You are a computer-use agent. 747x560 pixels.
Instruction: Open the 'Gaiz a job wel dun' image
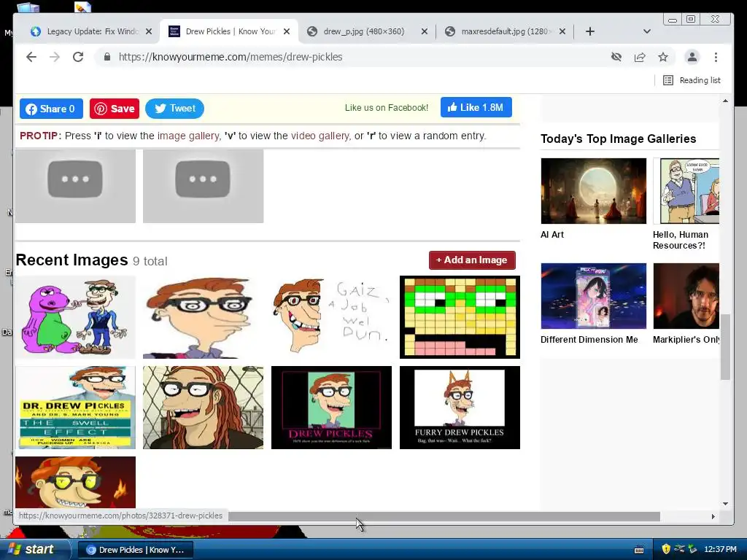click(332, 317)
